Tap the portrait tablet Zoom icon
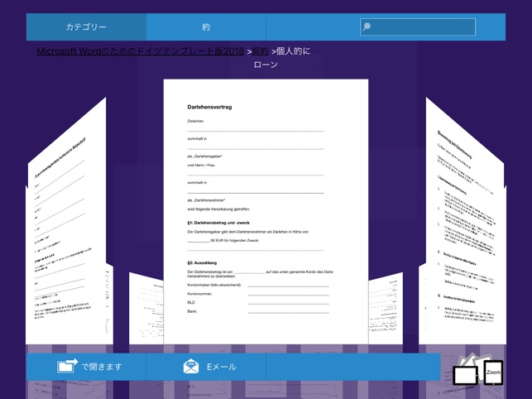 (493, 373)
